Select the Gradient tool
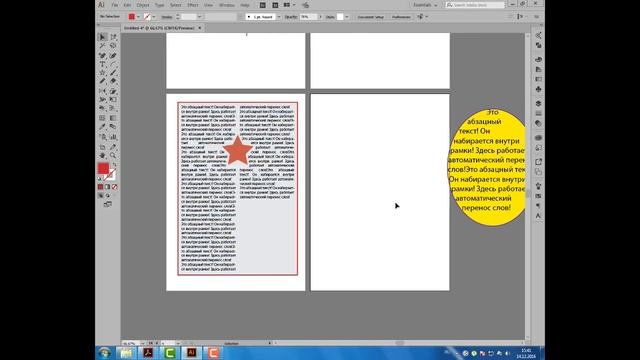The width and height of the screenshot is (640, 360). click(113, 118)
